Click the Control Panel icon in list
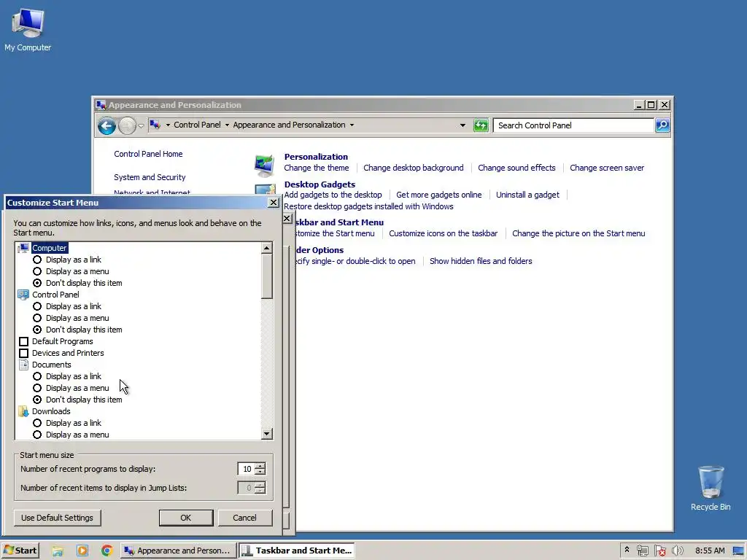Screen dimensions: 747x560 click(x=23, y=295)
